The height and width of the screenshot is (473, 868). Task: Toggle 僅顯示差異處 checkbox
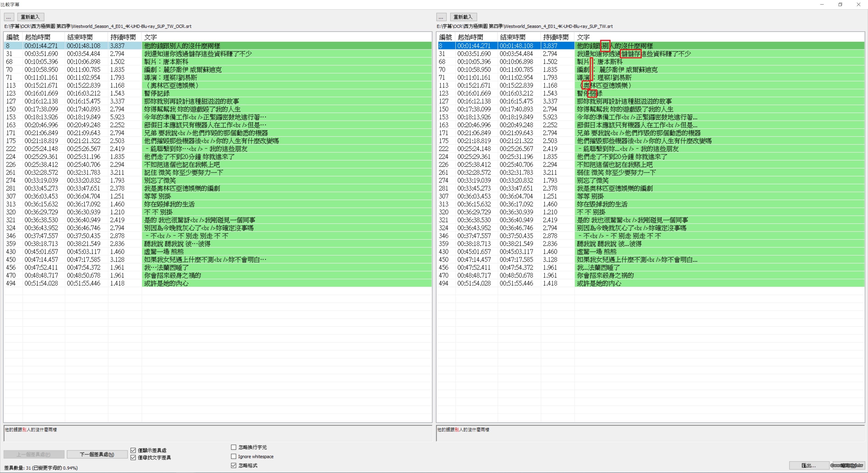133,450
